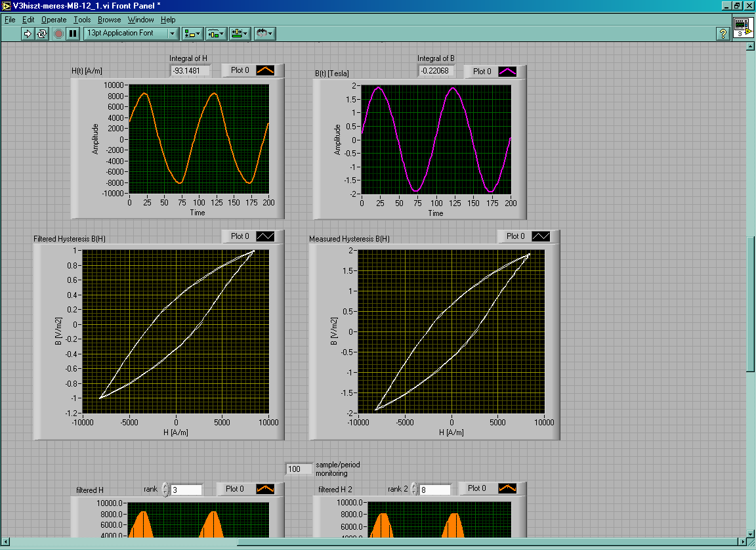Open the Distribute Objects toolbar dropdown
Image resolution: width=756 pixels, height=550 pixels.
pos(216,33)
